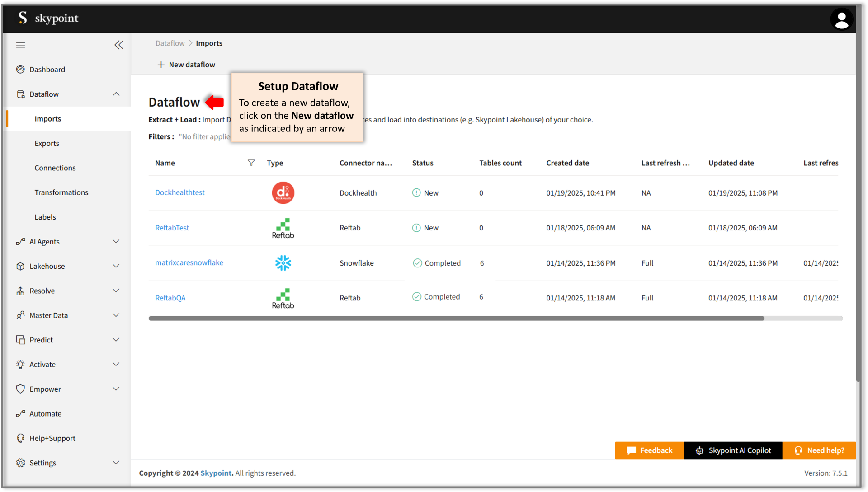Select the Exports menu item
The height and width of the screenshot is (492, 868).
[x=47, y=143]
